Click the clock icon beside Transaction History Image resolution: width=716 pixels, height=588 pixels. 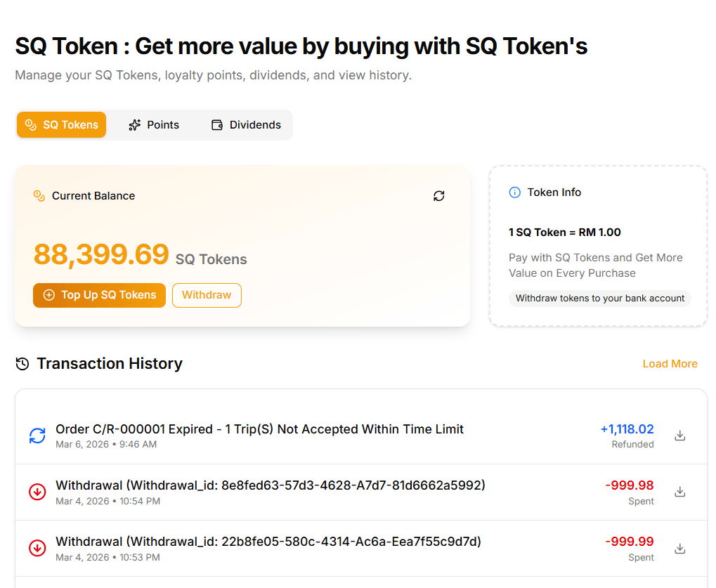pos(21,363)
